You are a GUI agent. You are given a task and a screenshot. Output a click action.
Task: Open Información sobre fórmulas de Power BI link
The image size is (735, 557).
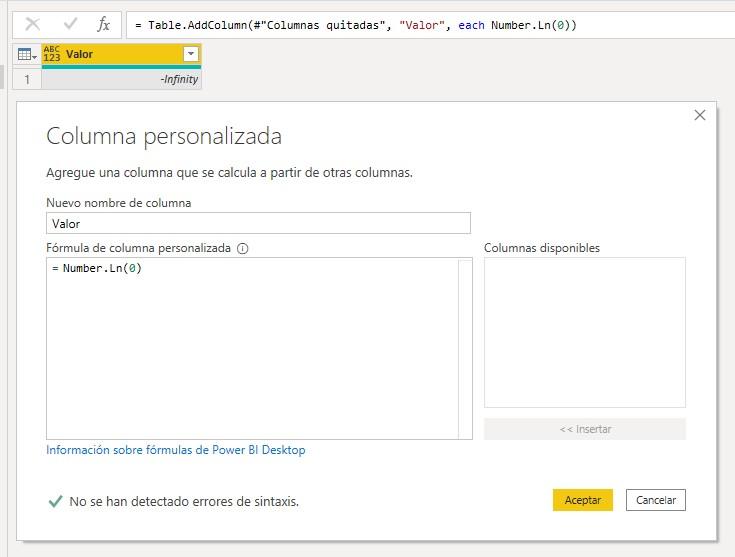click(176, 450)
